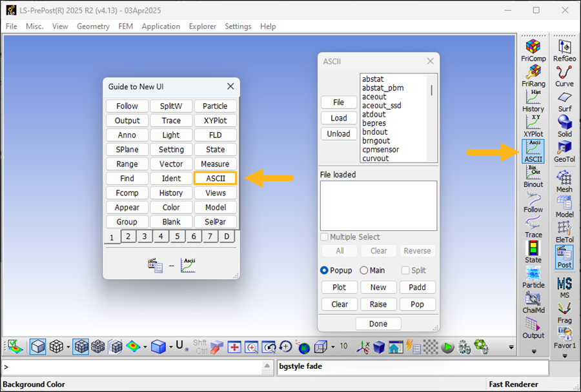
Task: Open the XYPlot tool in right toolbar
Action: point(533,126)
